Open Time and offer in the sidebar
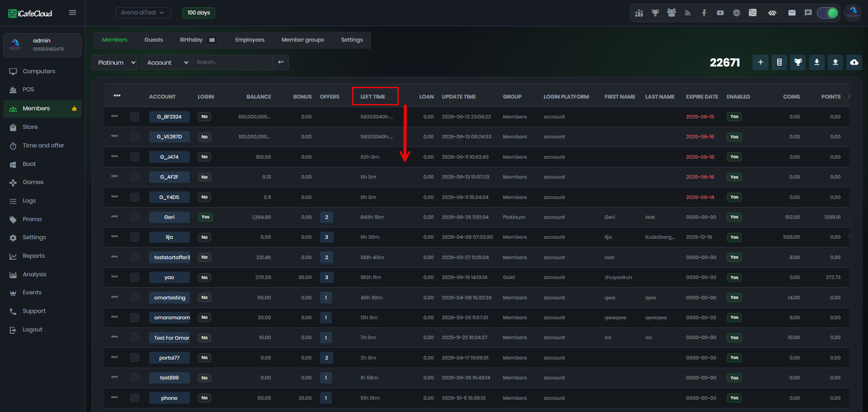This screenshot has height=412, width=868. click(x=42, y=146)
